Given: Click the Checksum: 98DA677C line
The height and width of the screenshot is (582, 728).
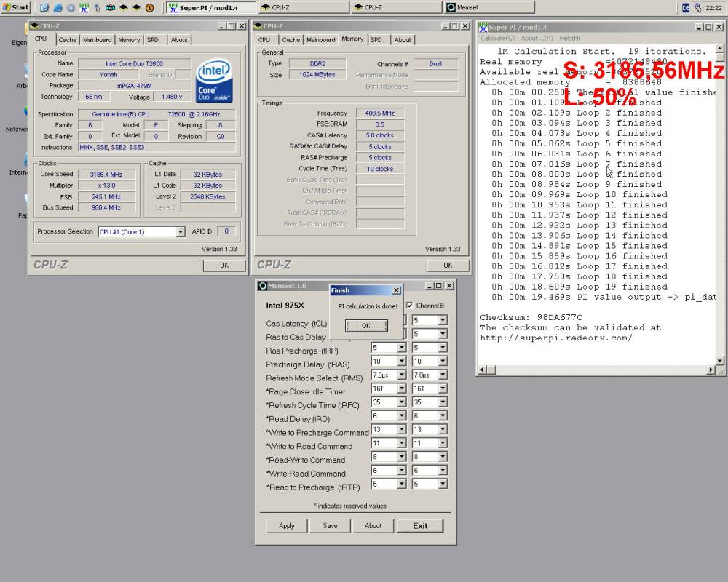Looking at the screenshot, I should [531, 317].
